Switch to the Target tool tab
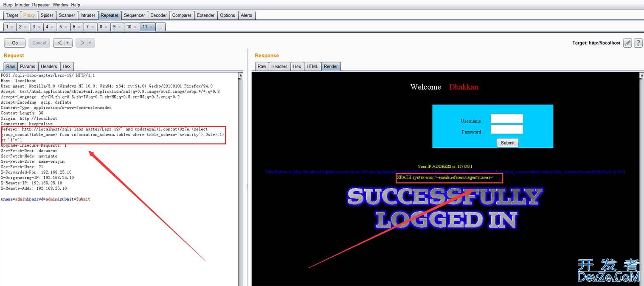Image resolution: width=644 pixels, height=286 pixels. [x=12, y=15]
